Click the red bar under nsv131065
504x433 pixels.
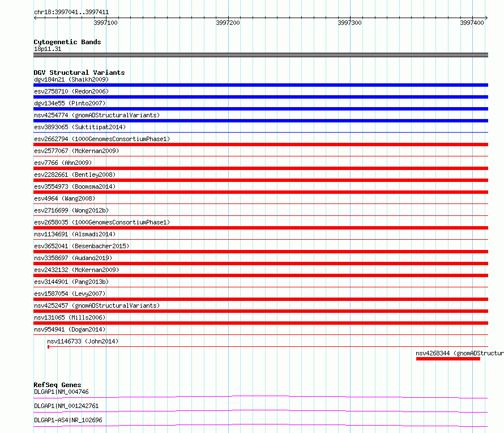coord(260,323)
